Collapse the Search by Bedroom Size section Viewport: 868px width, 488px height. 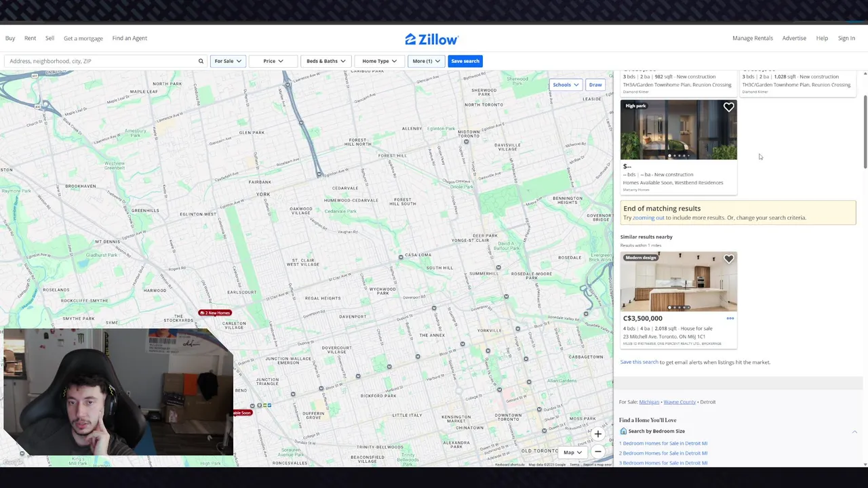coord(854,432)
